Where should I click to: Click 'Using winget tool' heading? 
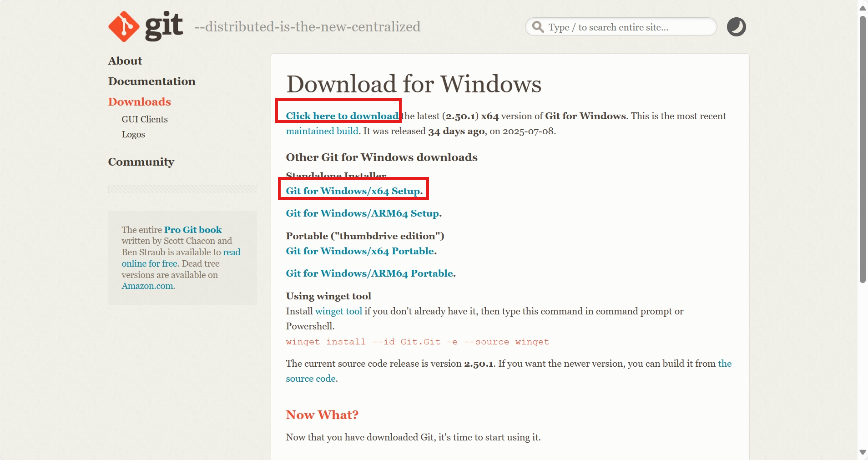(328, 296)
